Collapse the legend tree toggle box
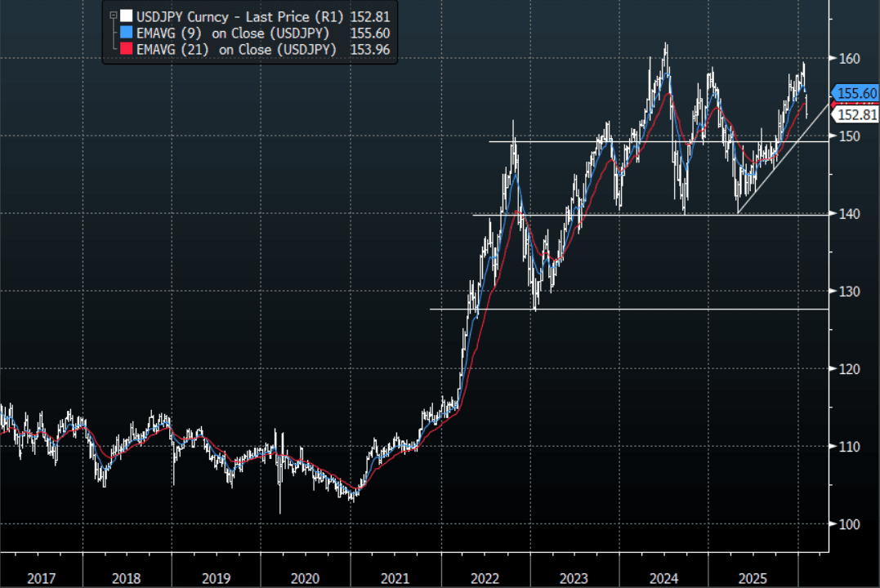The image size is (880, 588). [x=113, y=16]
